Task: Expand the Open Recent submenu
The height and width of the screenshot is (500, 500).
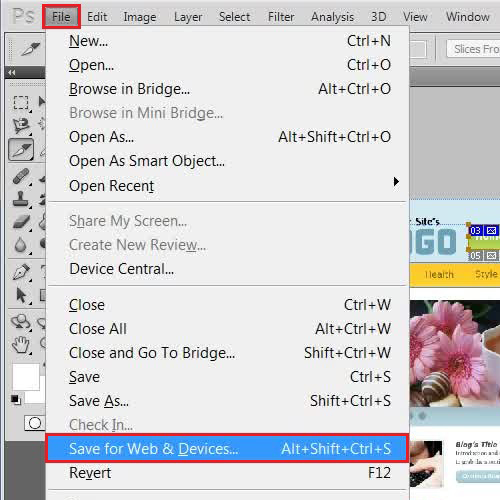Action: 228,185
